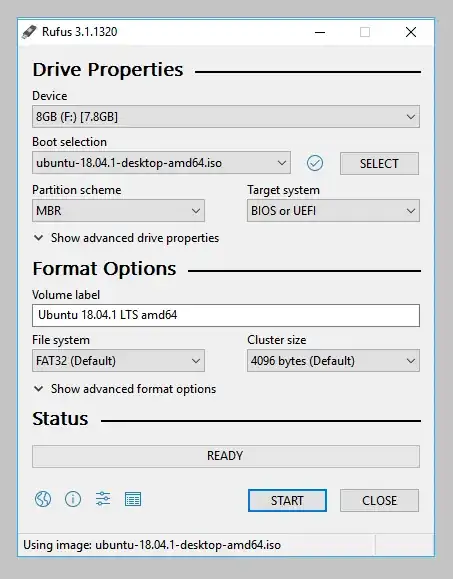
Task: Click the CLOSE button
Action: click(x=379, y=501)
